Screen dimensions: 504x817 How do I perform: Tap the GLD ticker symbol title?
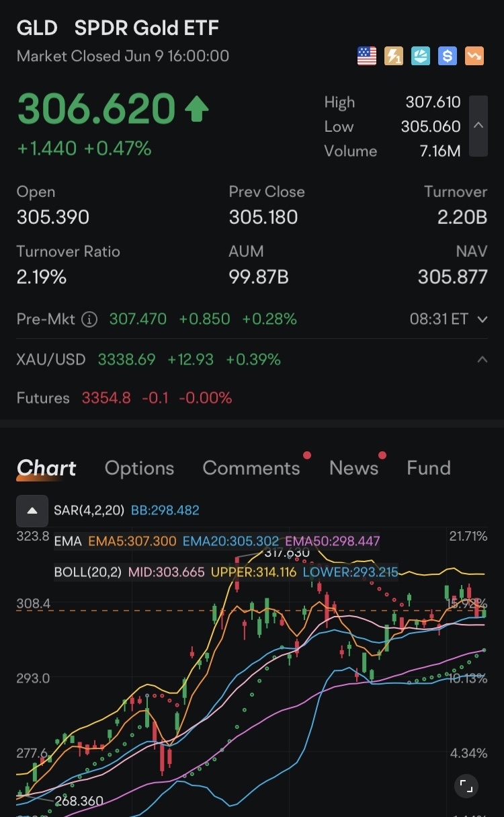click(x=36, y=28)
